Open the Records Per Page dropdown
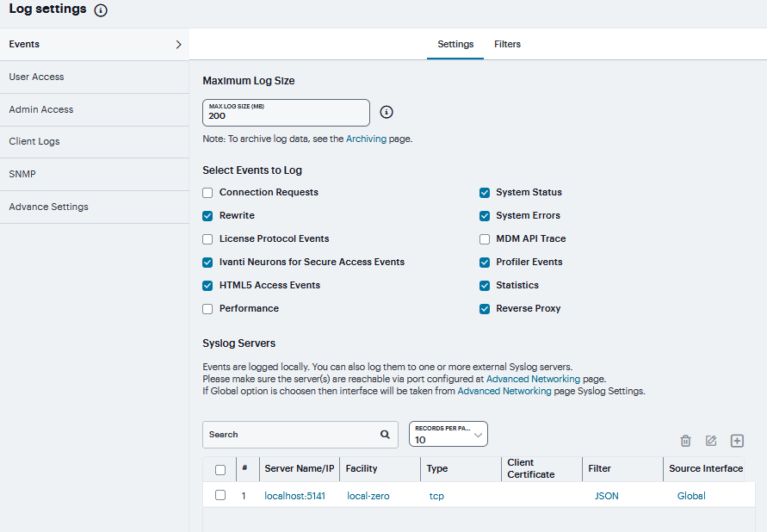This screenshot has width=767, height=532. 448,435
